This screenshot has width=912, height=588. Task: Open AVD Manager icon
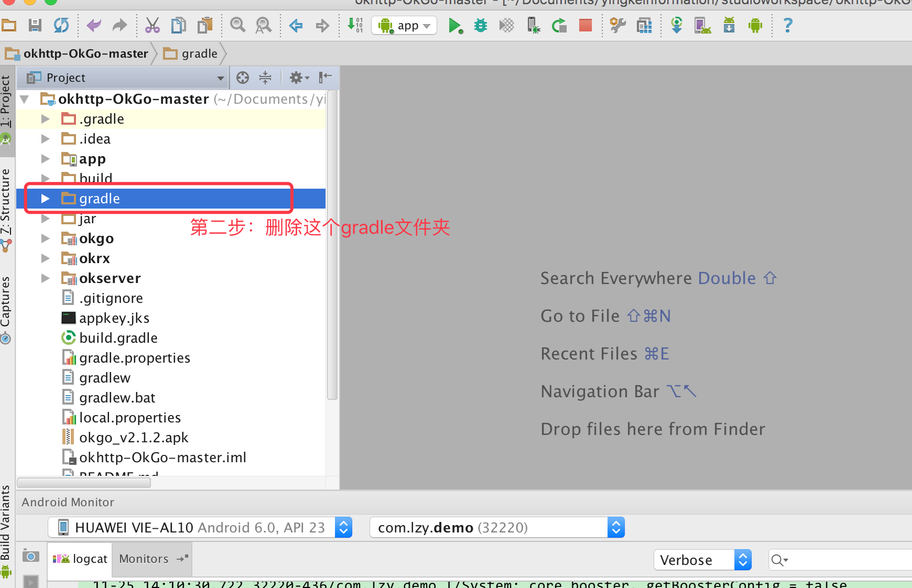[703, 25]
